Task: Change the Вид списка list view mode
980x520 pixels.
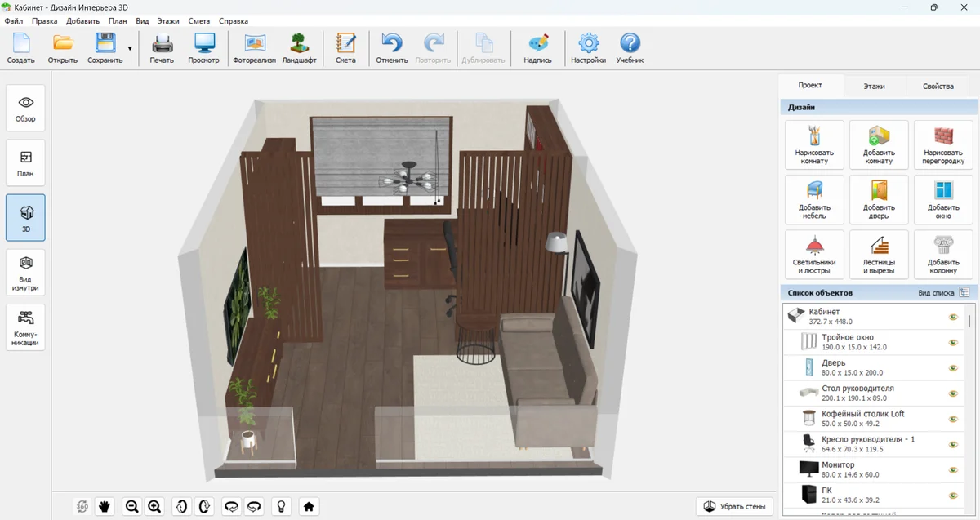Action: [964, 292]
